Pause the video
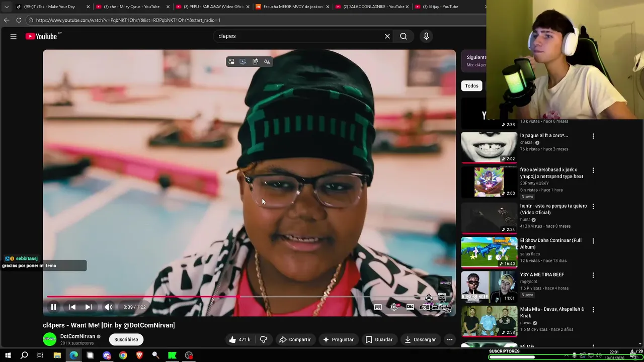Viewport: 644px width, 362px height. point(53,307)
